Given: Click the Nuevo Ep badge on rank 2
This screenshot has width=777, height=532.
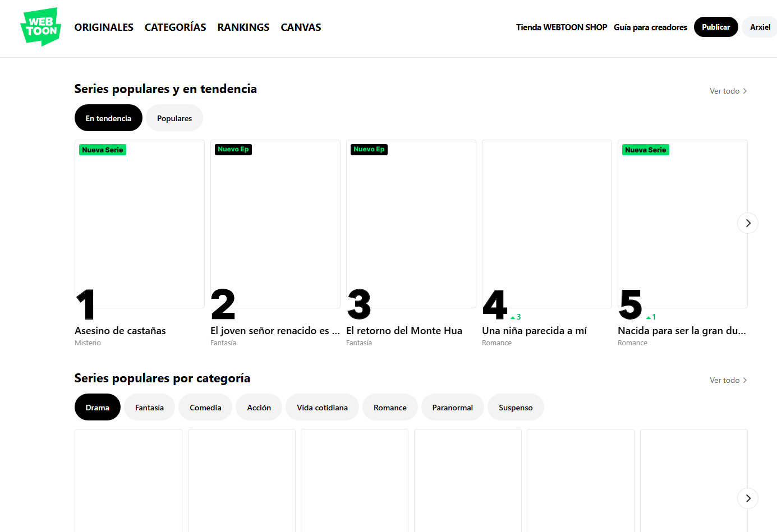Looking at the screenshot, I should pos(233,149).
